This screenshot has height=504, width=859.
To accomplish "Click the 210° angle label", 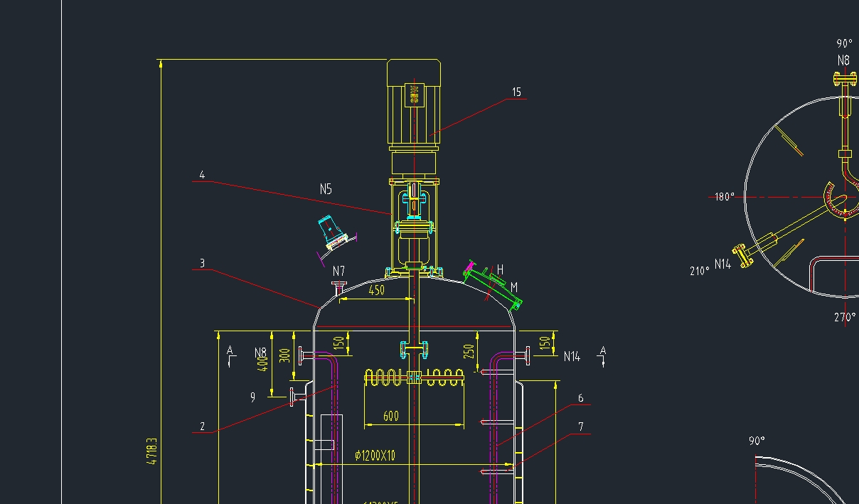I will tap(700, 271).
